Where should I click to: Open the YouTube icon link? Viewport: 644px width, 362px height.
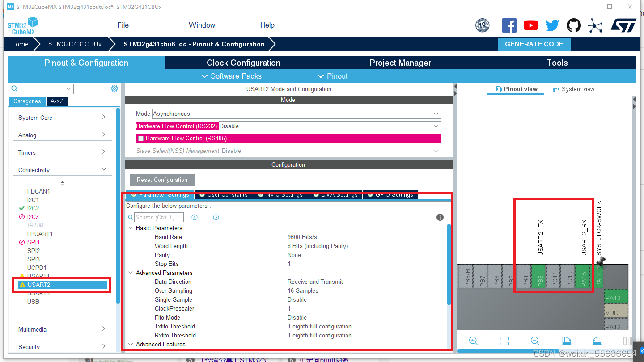pos(530,25)
